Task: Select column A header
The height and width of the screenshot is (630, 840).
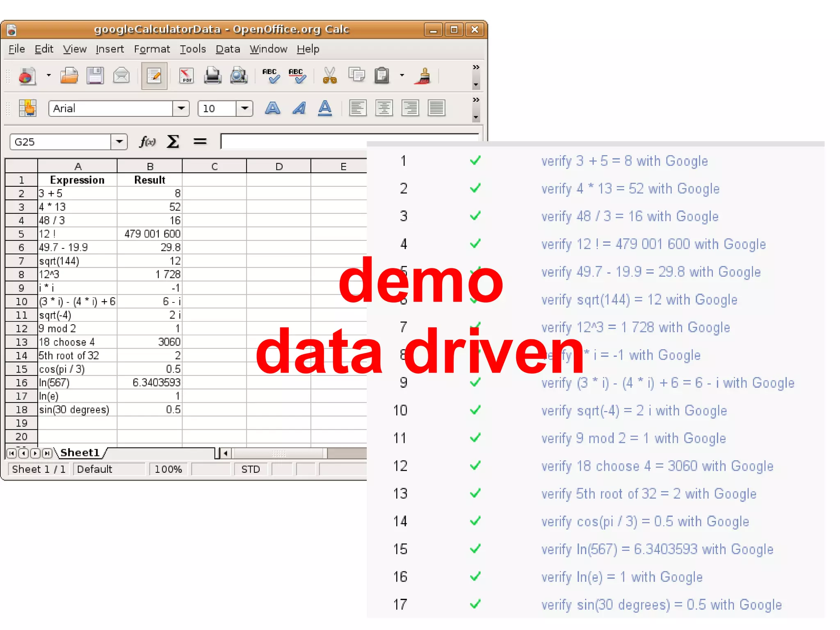Action: pos(78,166)
